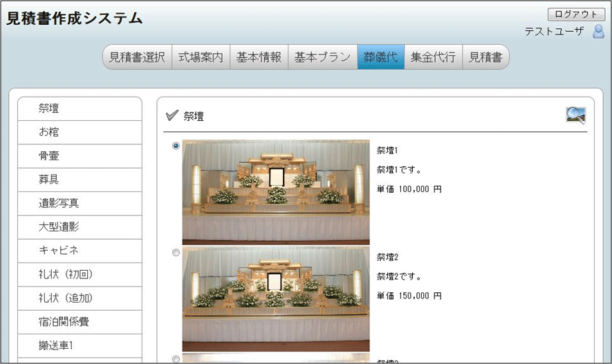Click the image preview magnifier icon

point(576,115)
